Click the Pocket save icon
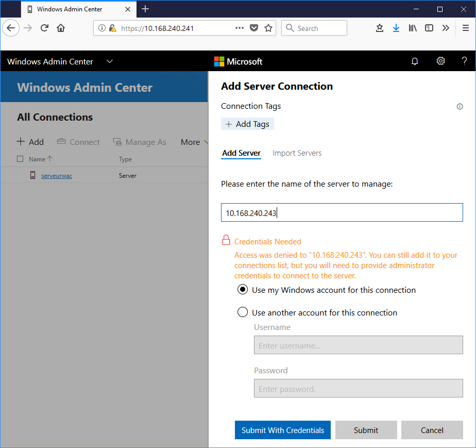This screenshot has height=448, width=476. tap(254, 28)
